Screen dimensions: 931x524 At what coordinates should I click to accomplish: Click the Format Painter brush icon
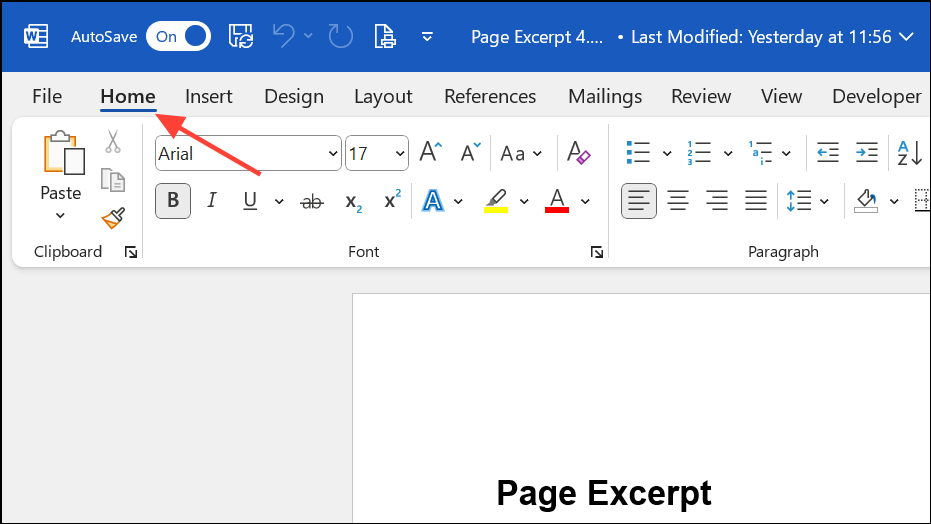(x=113, y=218)
